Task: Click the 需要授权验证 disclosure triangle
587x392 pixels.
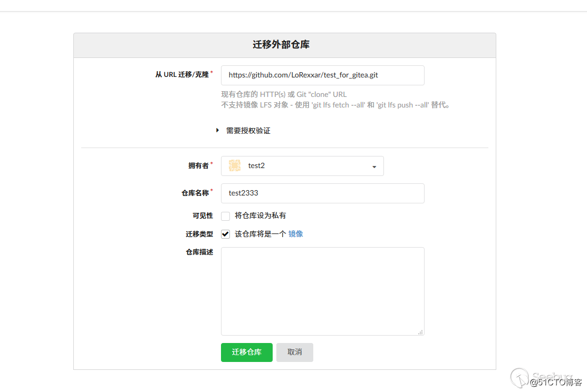Action: coord(217,130)
